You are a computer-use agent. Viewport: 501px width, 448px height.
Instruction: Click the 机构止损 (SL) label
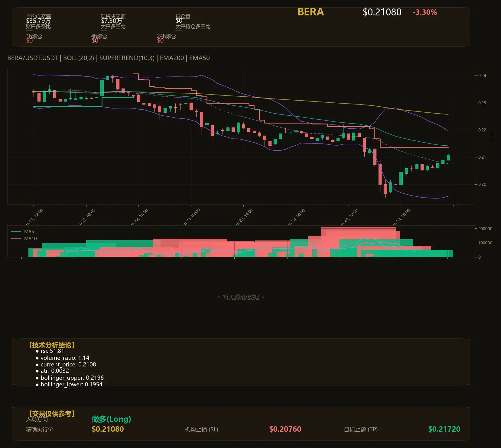click(201, 430)
